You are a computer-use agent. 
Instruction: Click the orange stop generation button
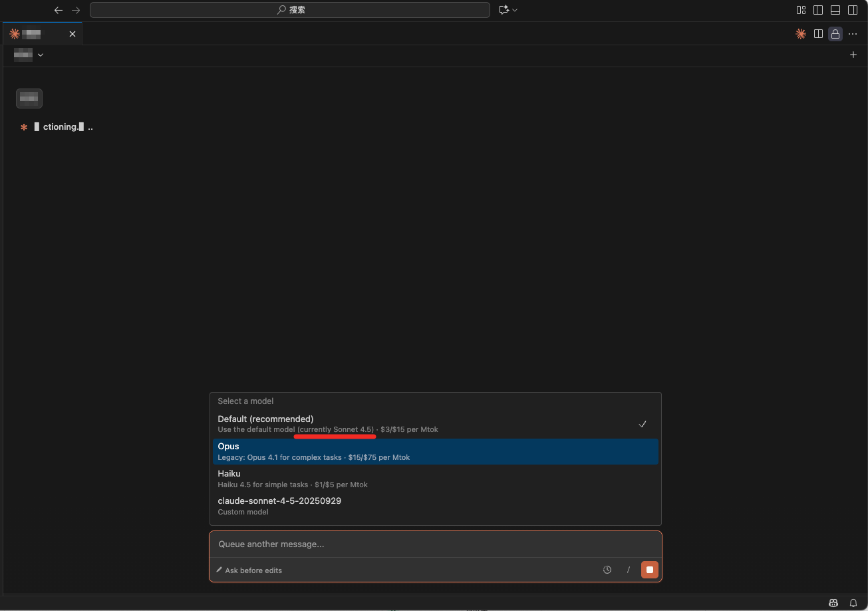coord(650,570)
